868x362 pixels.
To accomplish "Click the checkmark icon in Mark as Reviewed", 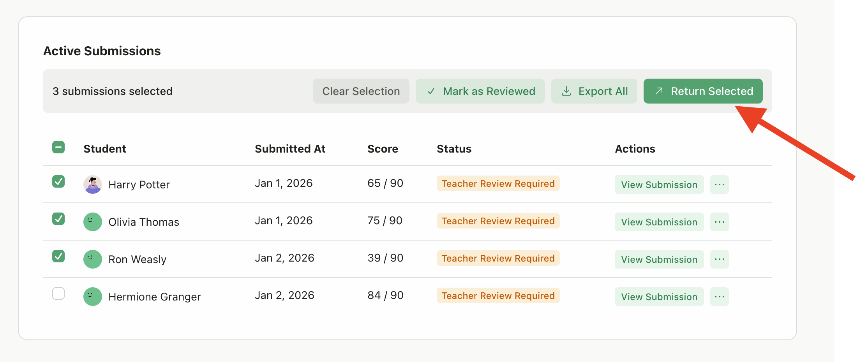I will coord(431,91).
